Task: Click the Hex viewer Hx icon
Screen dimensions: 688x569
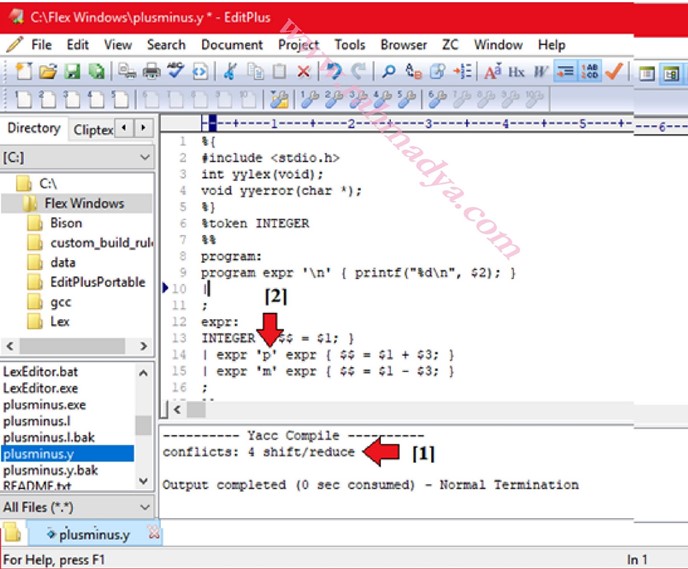Action: click(x=516, y=72)
